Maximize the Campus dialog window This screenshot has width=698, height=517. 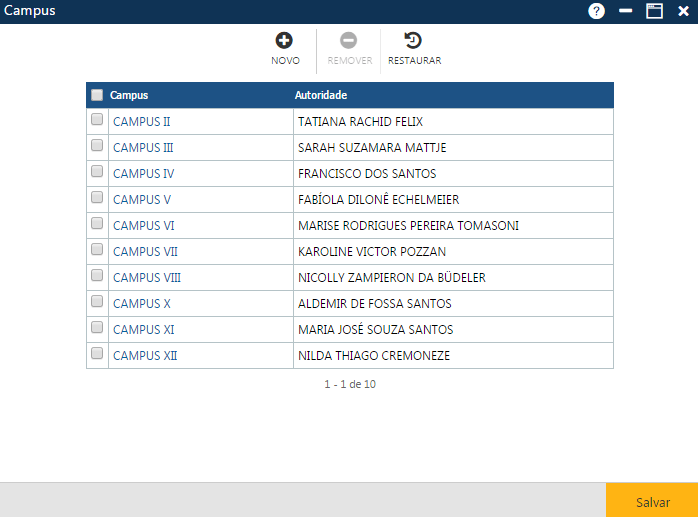tap(654, 11)
